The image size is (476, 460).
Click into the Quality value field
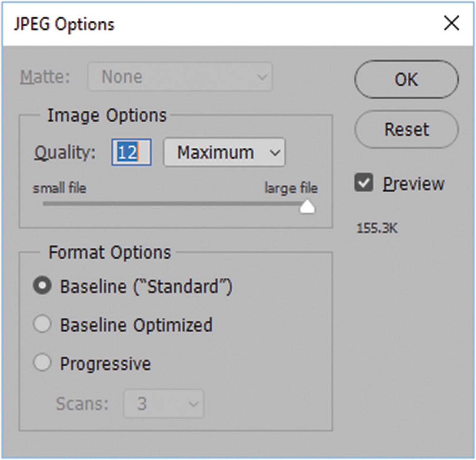coord(131,153)
